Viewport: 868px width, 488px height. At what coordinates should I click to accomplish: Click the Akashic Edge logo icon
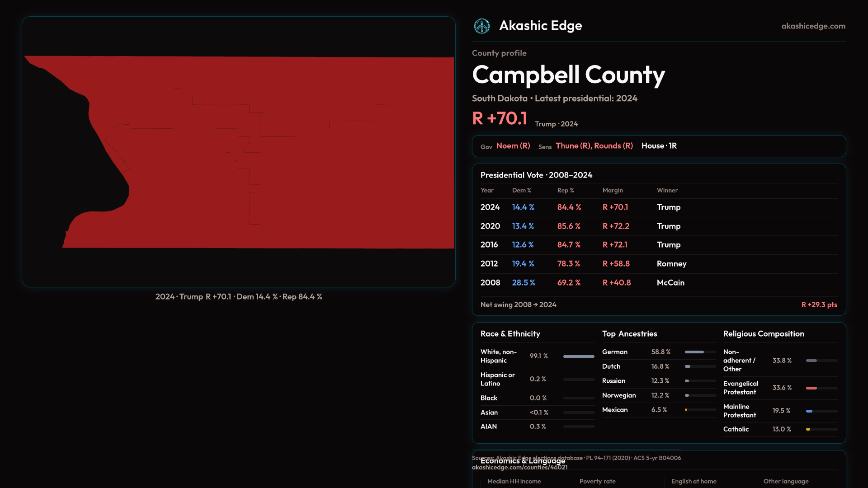pyautogui.click(x=481, y=26)
